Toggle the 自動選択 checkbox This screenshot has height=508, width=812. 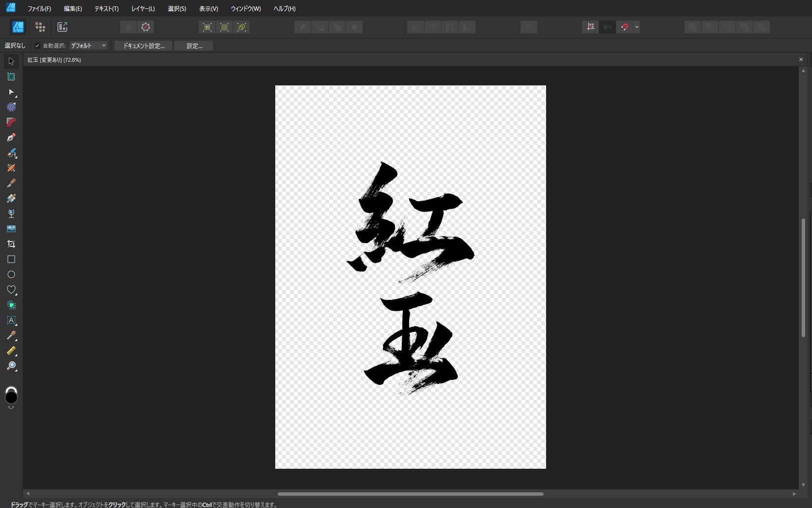tap(37, 46)
